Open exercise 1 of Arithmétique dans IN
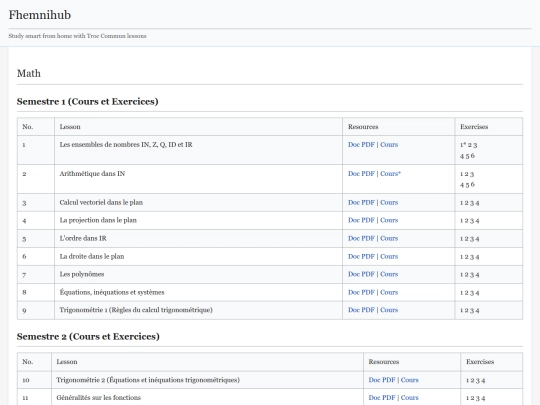The height and width of the screenshot is (405, 540). pos(462,174)
